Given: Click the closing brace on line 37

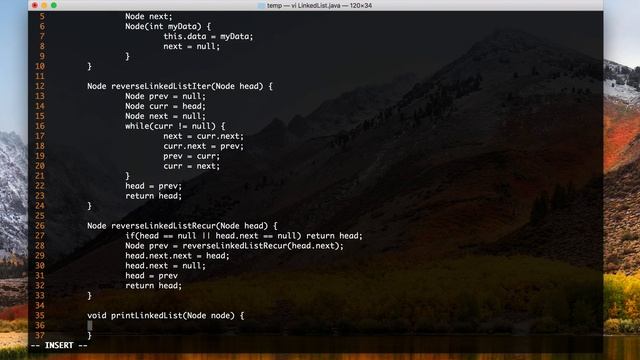Looking at the screenshot, I should pos(89,336).
